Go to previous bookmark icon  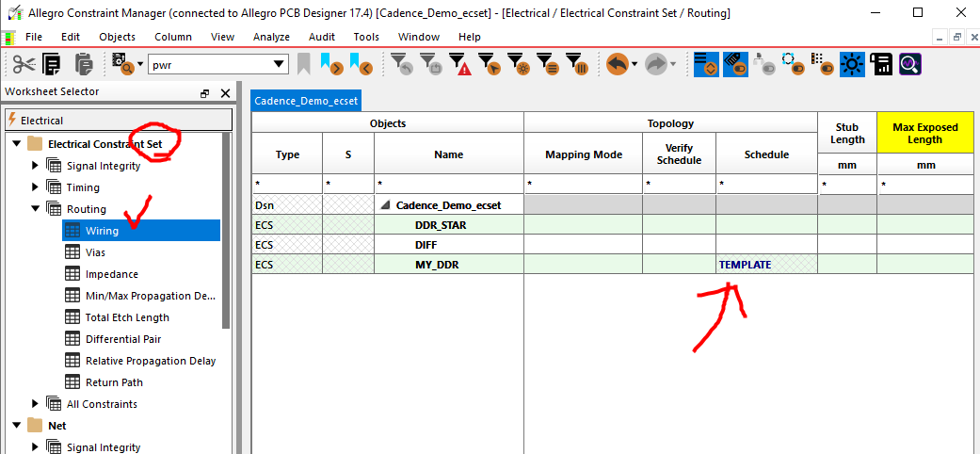[361, 64]
